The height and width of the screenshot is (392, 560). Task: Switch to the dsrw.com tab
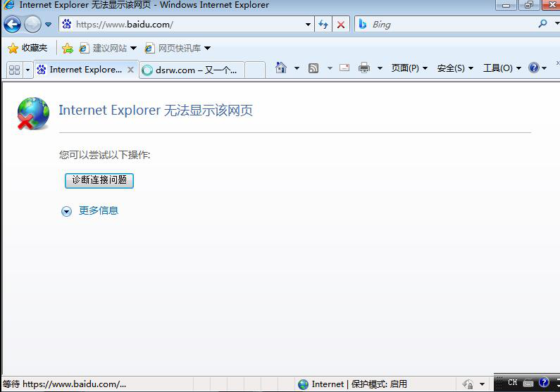[192, 70]
